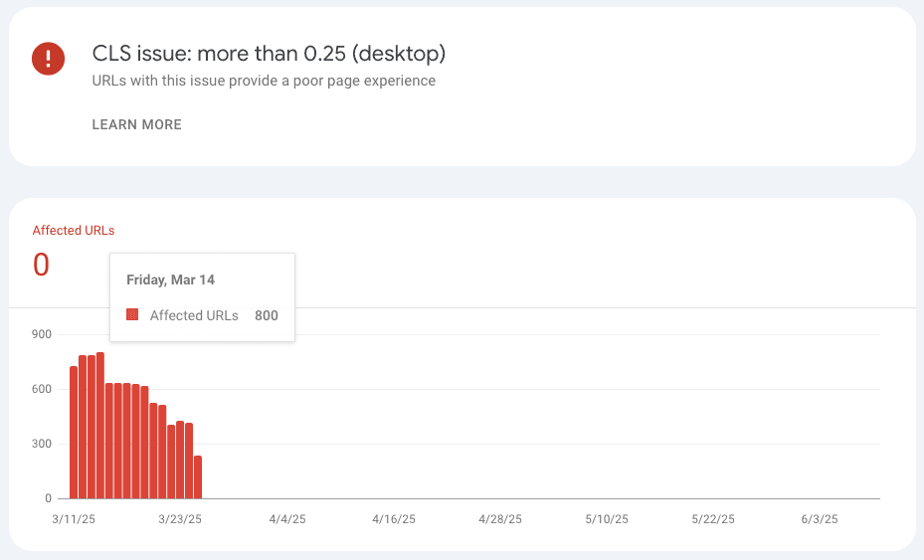The height and width of the screenshot is (560, 924).
Task: Select the 5/10/25 date marker
Action: (607, 519)
